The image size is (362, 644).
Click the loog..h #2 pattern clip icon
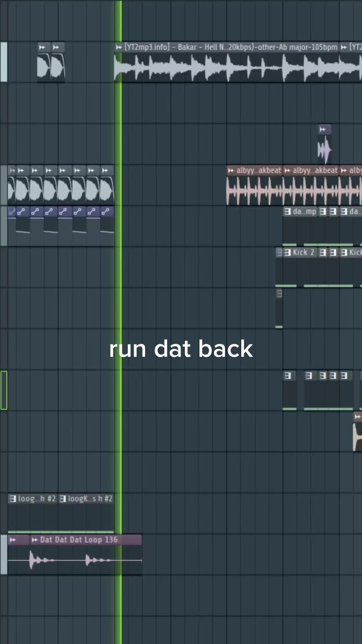13,499
